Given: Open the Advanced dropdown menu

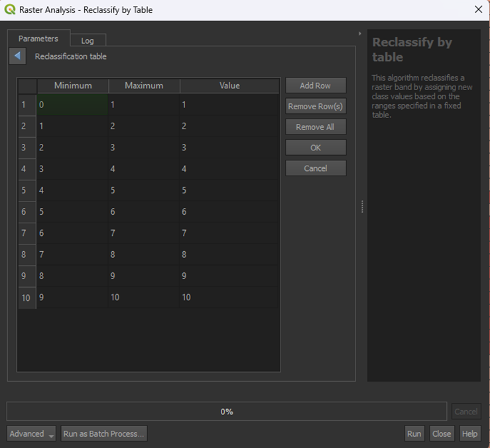Looking at the screenshot, I should click(x=31, y=433).
